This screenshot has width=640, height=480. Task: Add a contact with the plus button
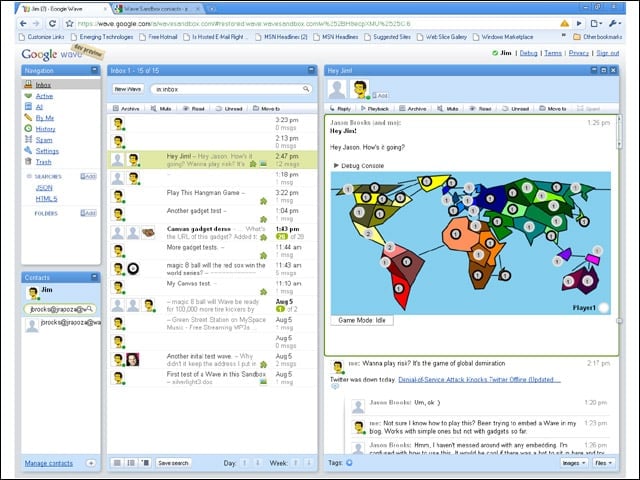pos(91,463)
